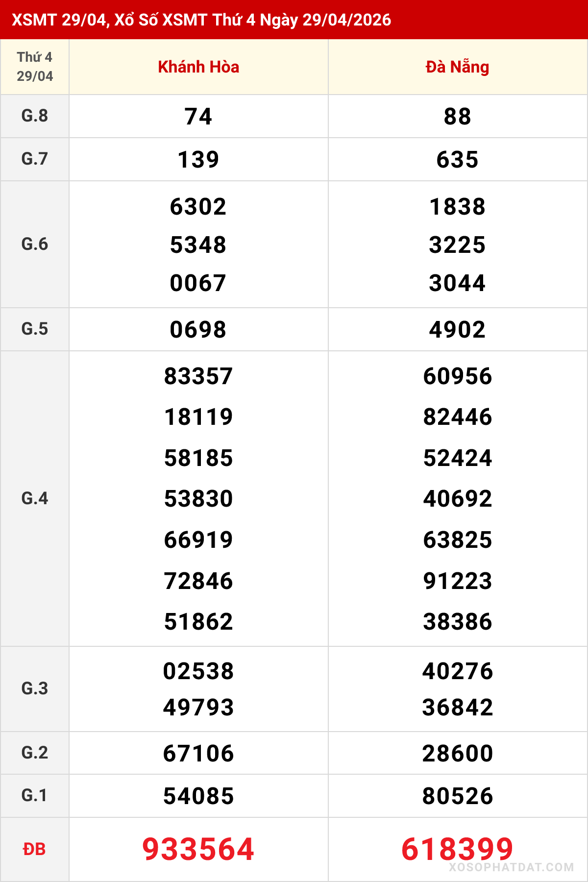Select the G.3 row label
The height and width of the screenshot is (882, 588).
pyautogui.click(x=35, y=688)
